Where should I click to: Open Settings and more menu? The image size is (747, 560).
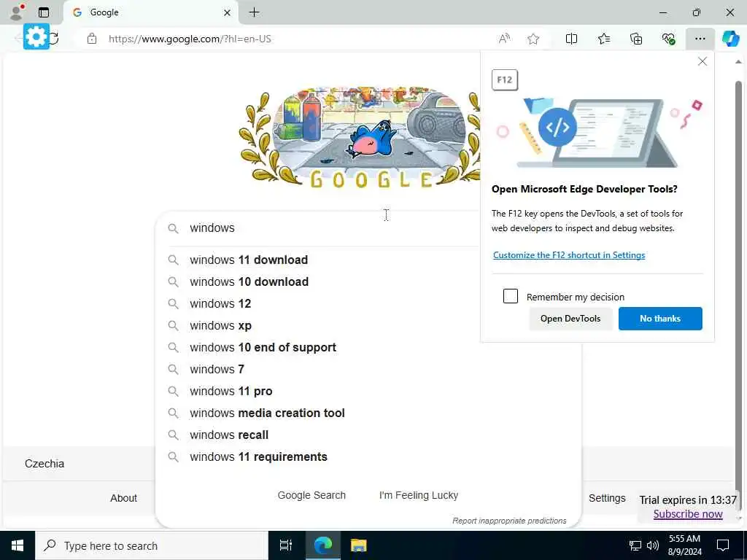700,39
